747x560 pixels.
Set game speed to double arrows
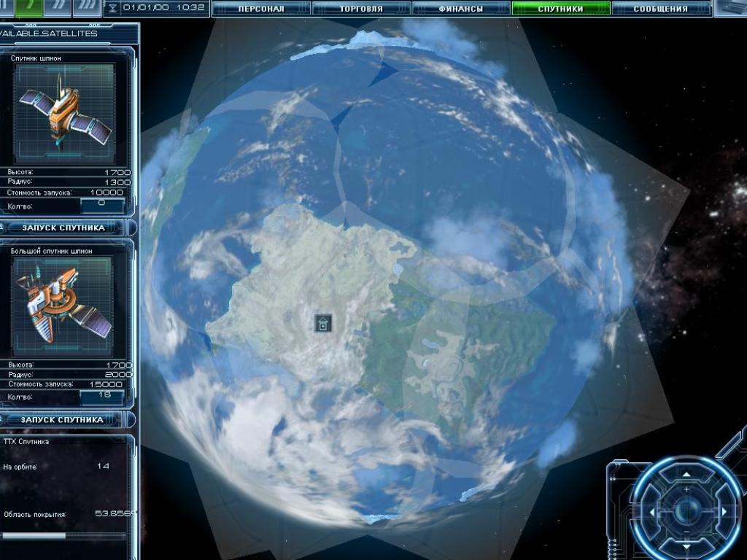click(x=58, y=7)
